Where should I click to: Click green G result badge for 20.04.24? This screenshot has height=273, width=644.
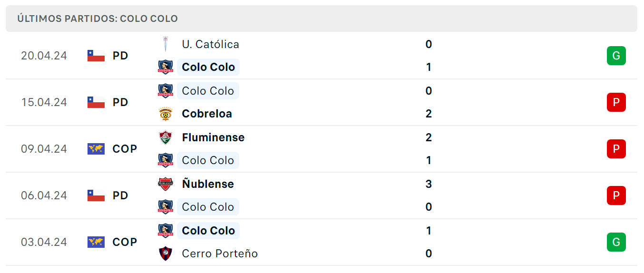coord(616,56)
